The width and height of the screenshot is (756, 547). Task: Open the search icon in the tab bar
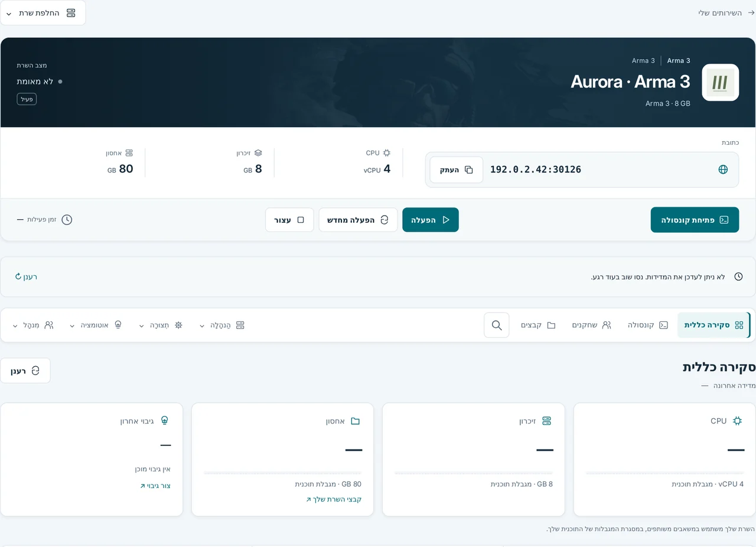tap(497, 325)
